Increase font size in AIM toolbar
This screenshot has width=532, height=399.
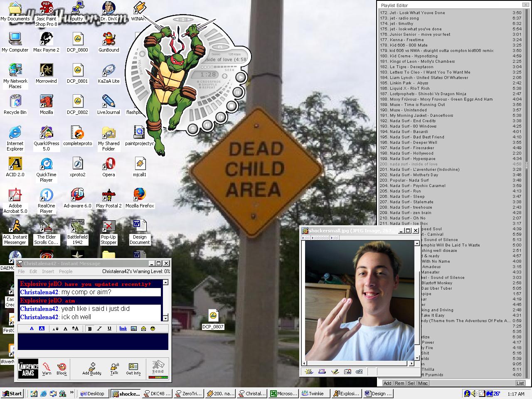coord(75,328)
